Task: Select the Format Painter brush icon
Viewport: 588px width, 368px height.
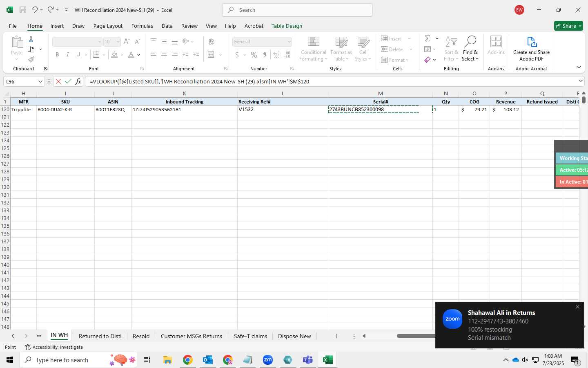Action: [x=31, y=59]
